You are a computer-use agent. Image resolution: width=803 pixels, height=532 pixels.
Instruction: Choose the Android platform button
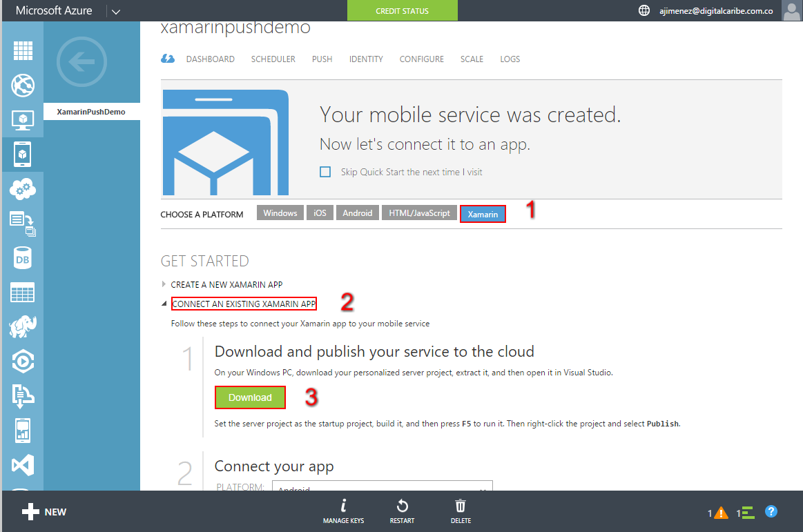tap(358, 213)
